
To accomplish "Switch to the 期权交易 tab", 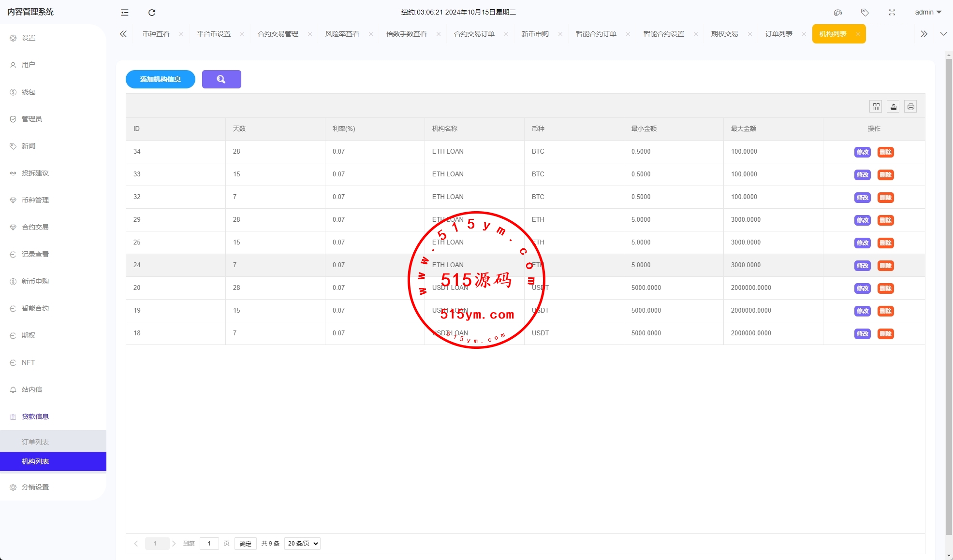I will (724, 34).
